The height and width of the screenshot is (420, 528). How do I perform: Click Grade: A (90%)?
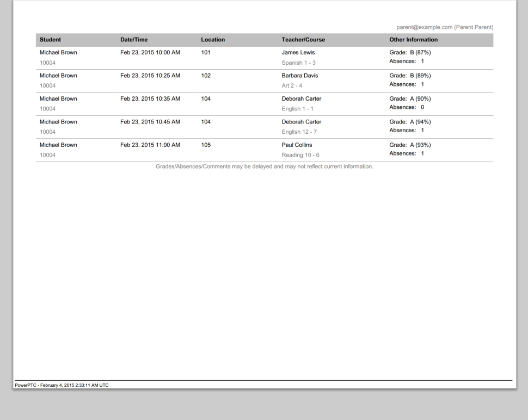pos(410,99)
